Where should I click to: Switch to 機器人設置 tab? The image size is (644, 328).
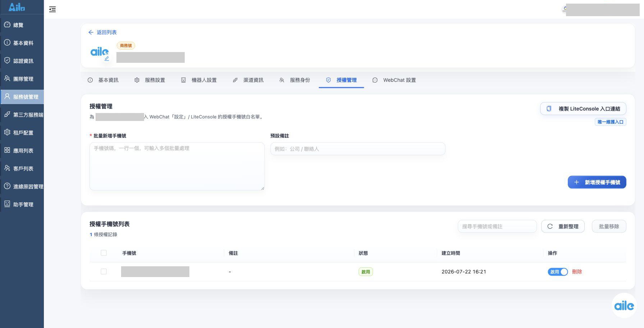199,80
